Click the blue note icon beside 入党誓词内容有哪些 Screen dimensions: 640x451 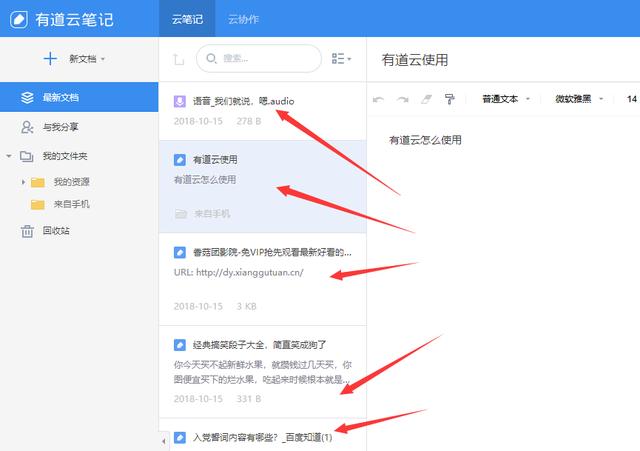(180, 438)
